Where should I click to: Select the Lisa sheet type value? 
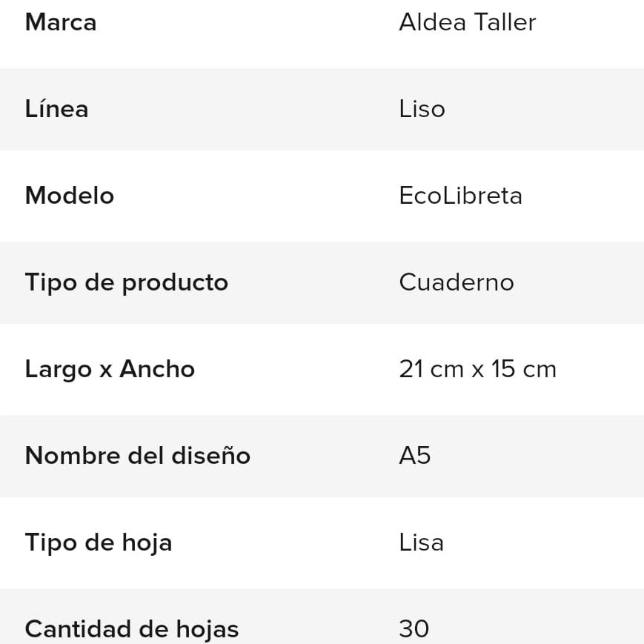(421, 542)
